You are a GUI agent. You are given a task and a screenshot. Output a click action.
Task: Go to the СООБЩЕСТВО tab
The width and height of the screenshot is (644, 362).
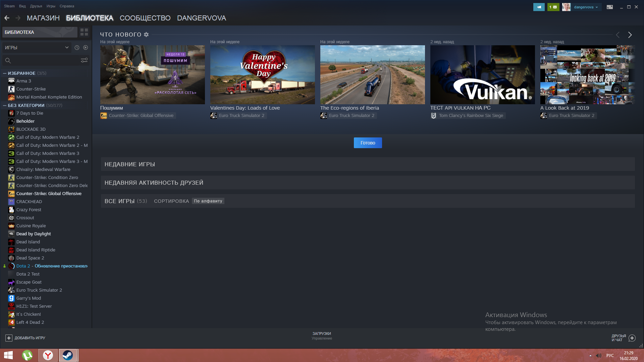[x=145, y=18]
